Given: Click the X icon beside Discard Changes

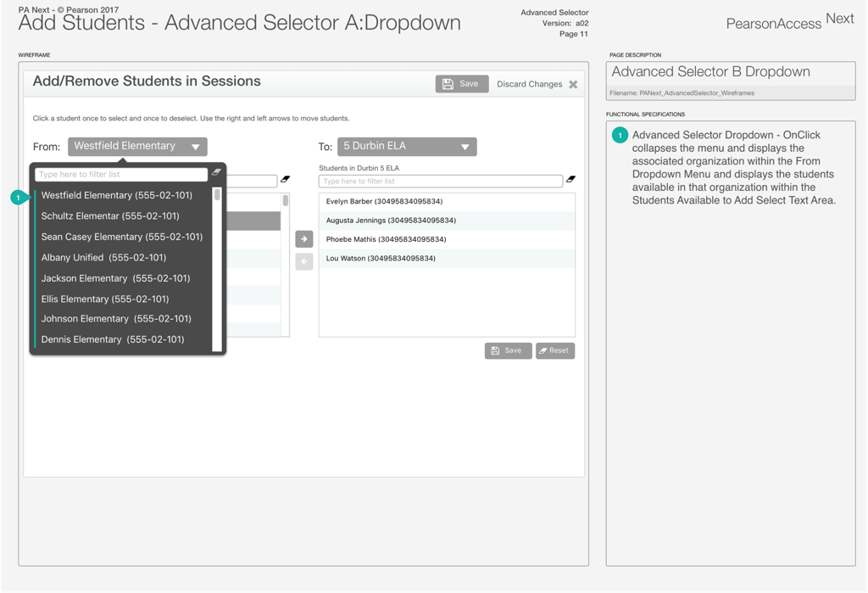Looking at the screenshot, I should [572, 84].
